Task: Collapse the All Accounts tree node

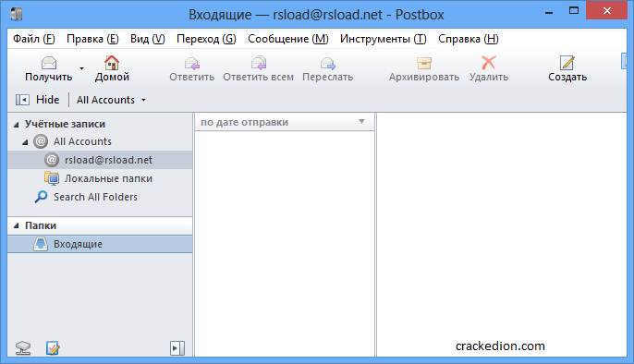Action: pyautogui.click(x=25, y=142)
